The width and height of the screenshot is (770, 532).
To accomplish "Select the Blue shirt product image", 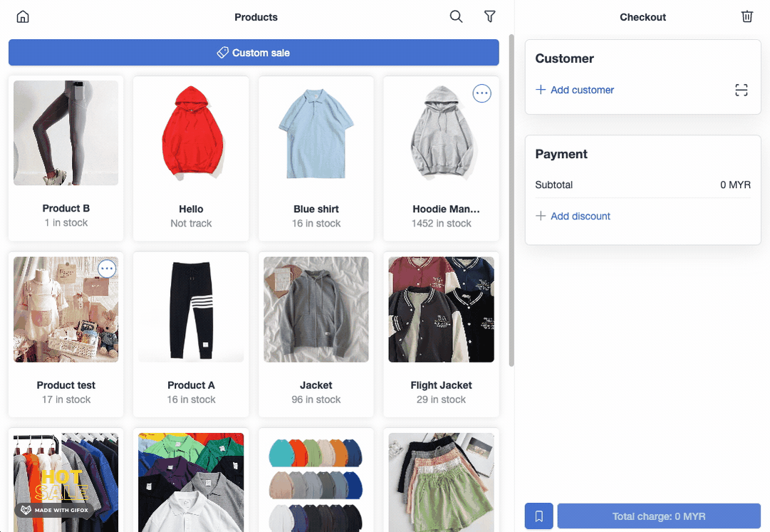I will click(316, 133).
